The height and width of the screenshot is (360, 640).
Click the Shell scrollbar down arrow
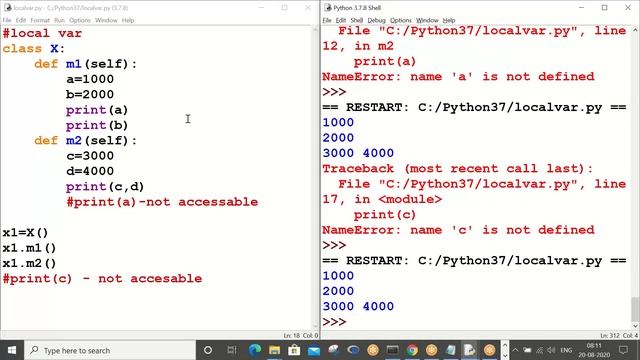point(636,325)
